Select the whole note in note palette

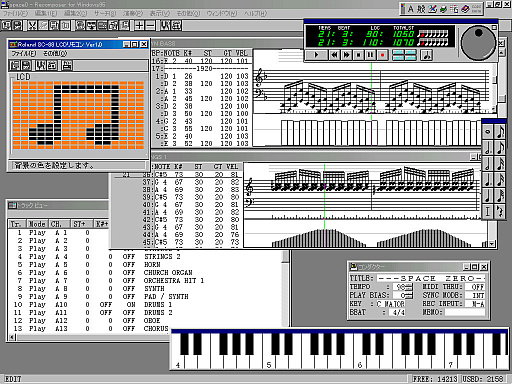(488, 132)
